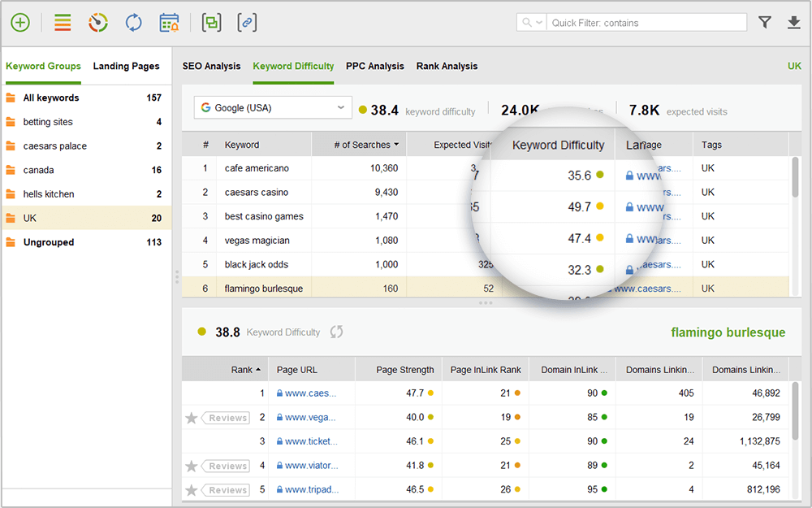Update data with the refresh arrows icon
This screenshot has height=508, width=812.
(x=133, y=22)
